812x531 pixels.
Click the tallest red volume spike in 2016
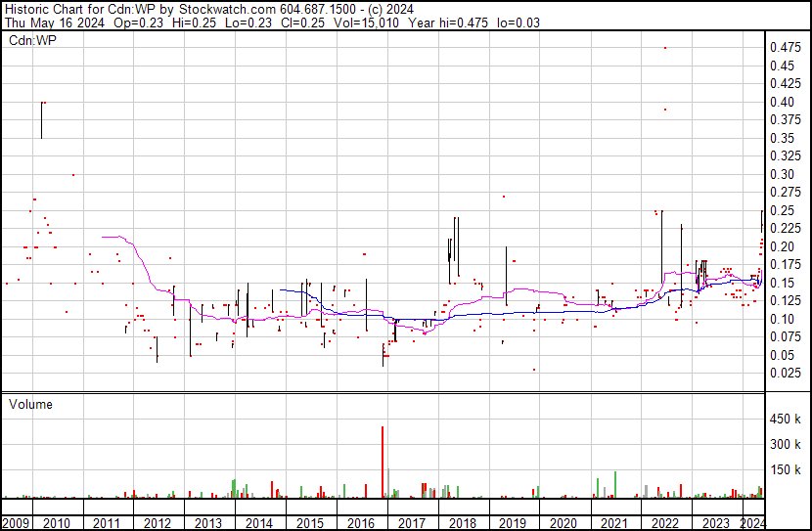pos(383,463)
